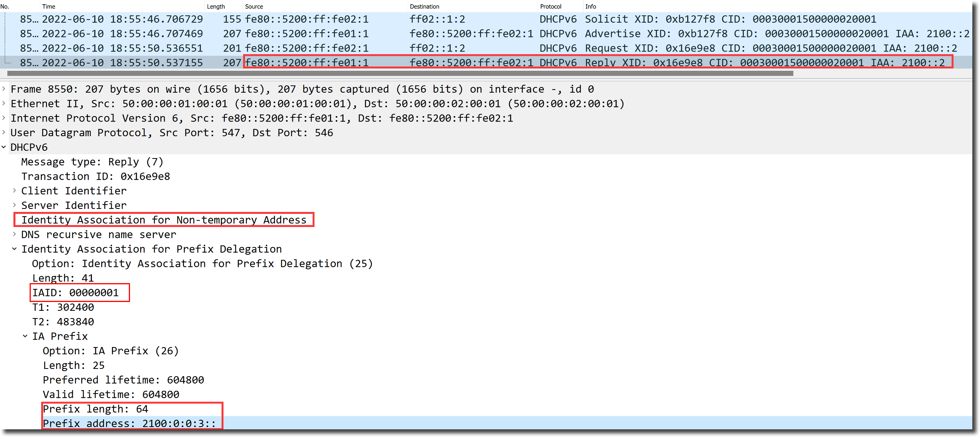The width and height of the screenshot is (980, 437).
Task: Sort packets by Time column header
Action: tap(49, 6)
